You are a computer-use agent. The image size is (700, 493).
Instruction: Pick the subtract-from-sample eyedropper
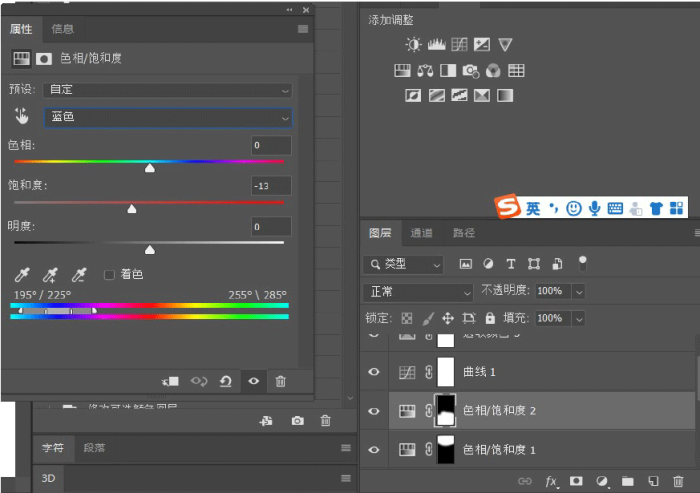(79, 275)
